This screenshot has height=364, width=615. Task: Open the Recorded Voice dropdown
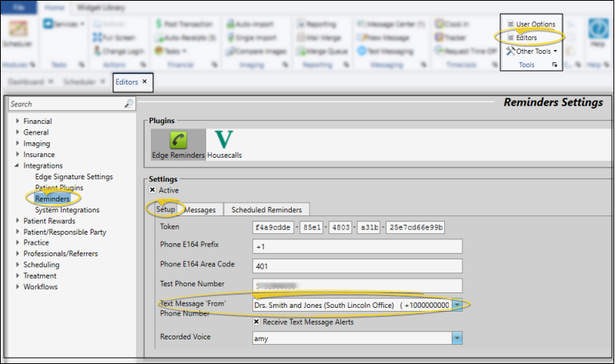(x=457, y=338)
